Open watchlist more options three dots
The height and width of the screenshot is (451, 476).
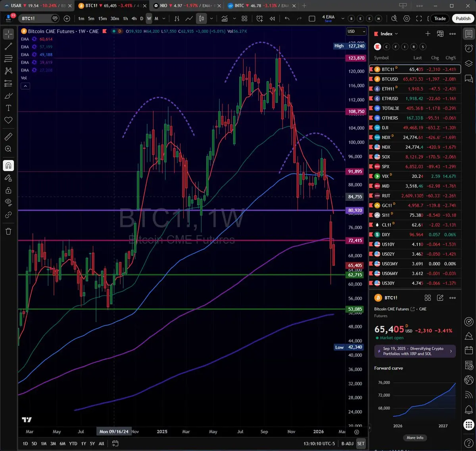pos(453,34)
